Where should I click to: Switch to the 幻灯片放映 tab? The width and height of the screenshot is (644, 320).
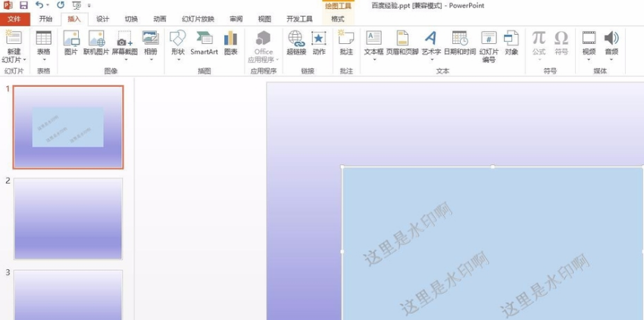(x=198, y=19)
